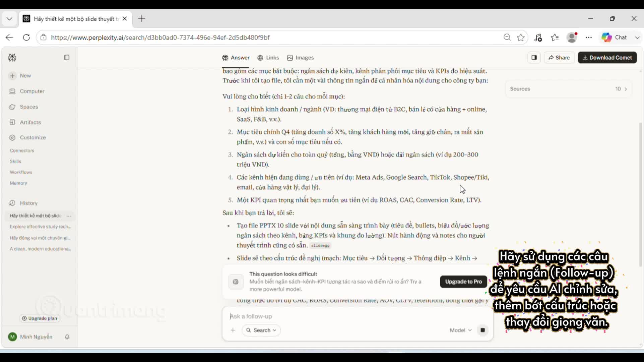The height and width of the screenshot is (362, 644).
Task: Go back in browser
Action: pyautogui.click(x=9, y=38)
